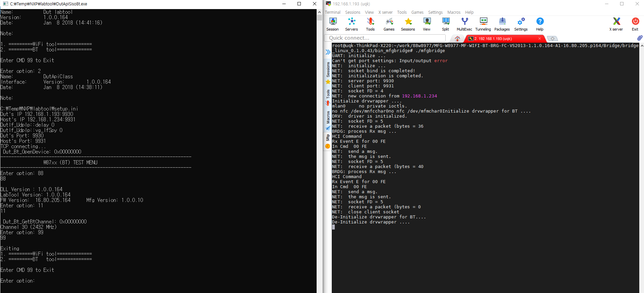Image resolution: width=644 pixels, height=293 pixels.
Task: Click "UART: initialize ..." line
Action: pos(359,56)
